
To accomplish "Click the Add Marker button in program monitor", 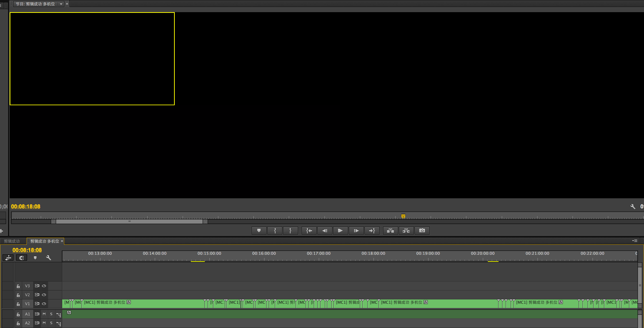I will [259, 231].
